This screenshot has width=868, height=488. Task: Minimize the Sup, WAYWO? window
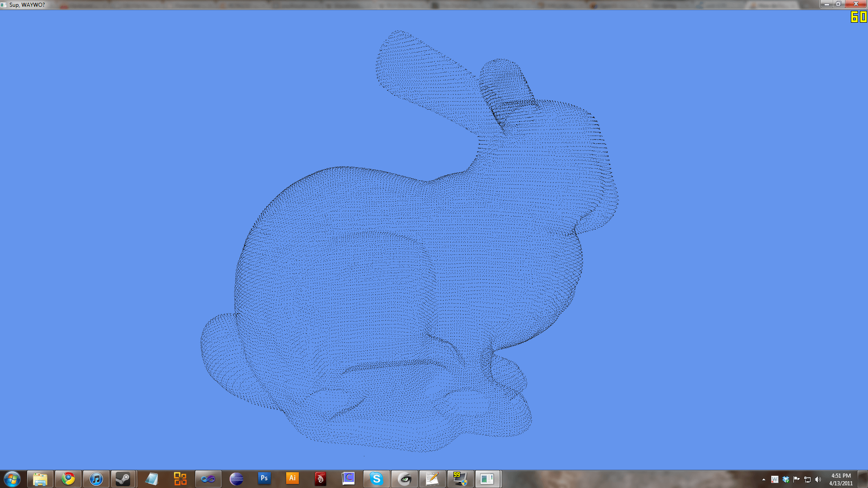826,4
